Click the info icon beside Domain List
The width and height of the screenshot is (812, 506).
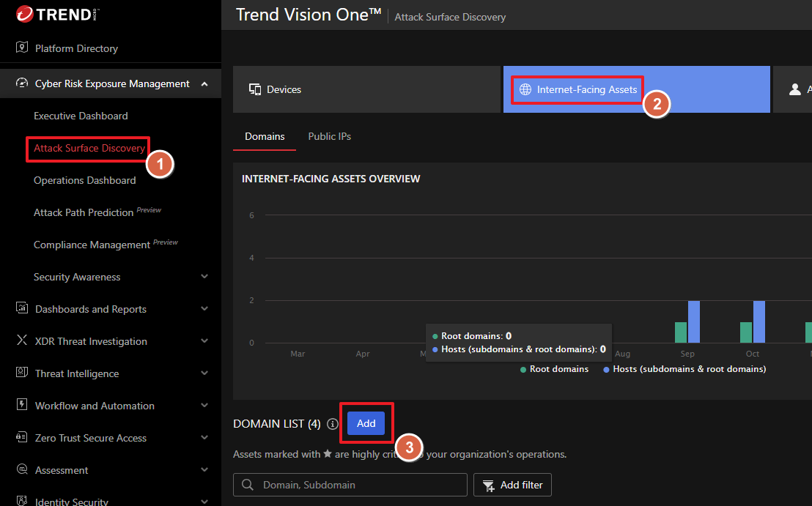click(333, 424)
